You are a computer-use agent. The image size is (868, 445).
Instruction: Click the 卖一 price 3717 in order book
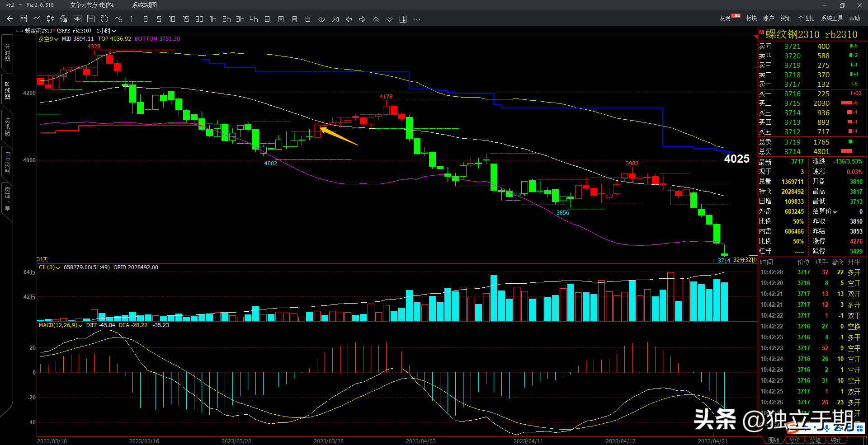coord(792,84)
